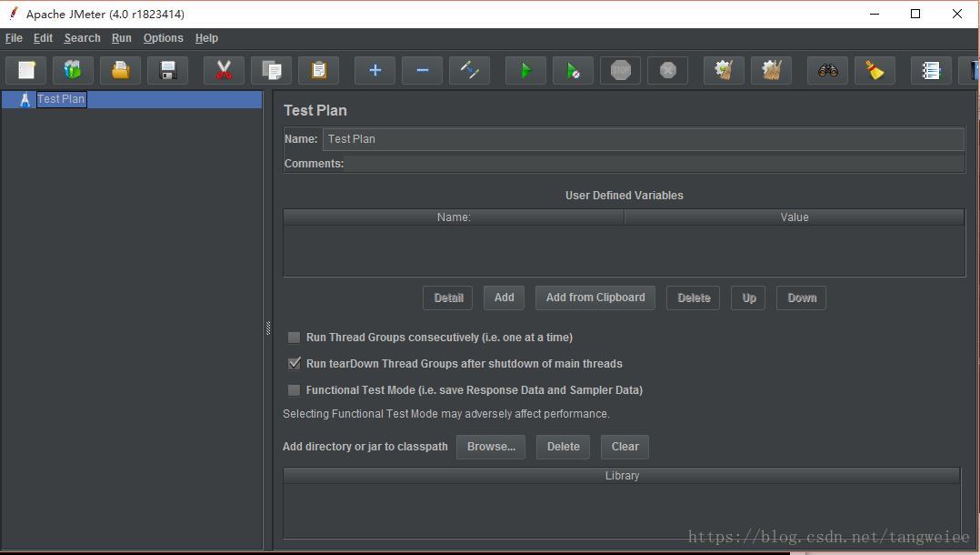Open the Options menu
The width and height of the screenshot is (980, 555).
click(163, 38)
